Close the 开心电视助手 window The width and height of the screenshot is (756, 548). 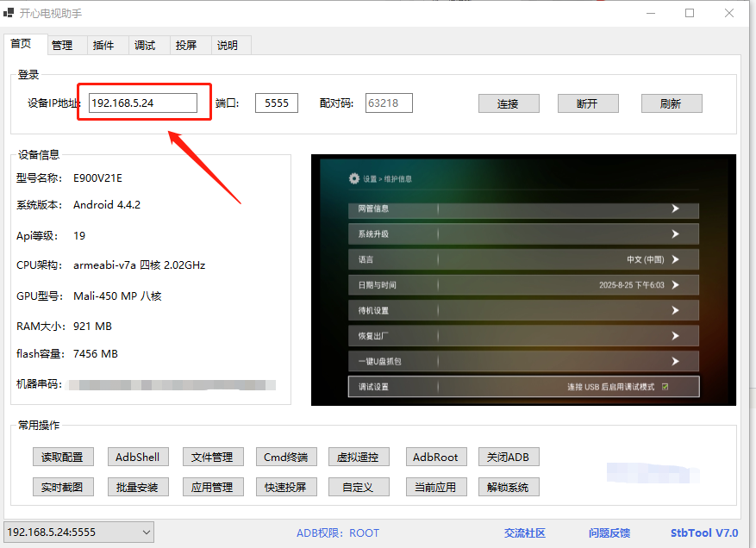(729, 13)
